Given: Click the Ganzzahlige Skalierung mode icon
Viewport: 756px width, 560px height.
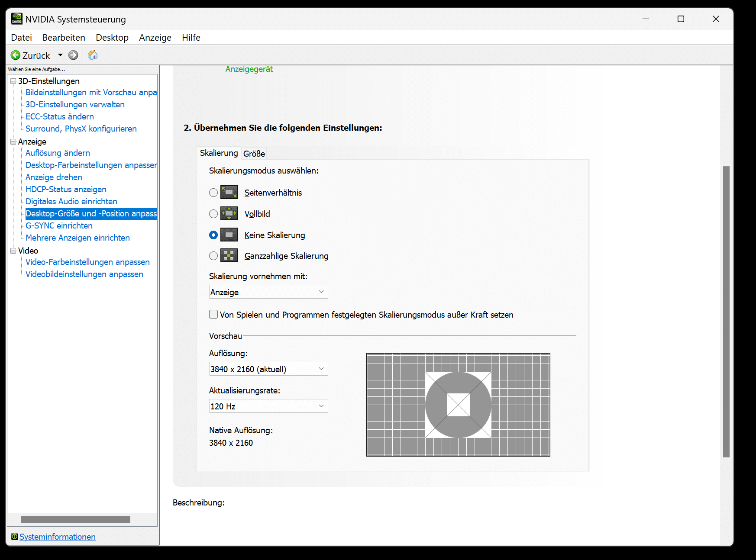Looking at the screenshot, I should (229, 255).
